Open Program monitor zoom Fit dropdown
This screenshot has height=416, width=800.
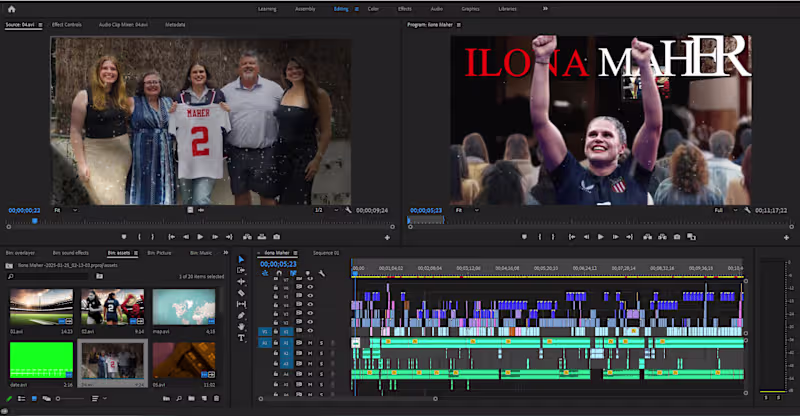tap(467, 210)
